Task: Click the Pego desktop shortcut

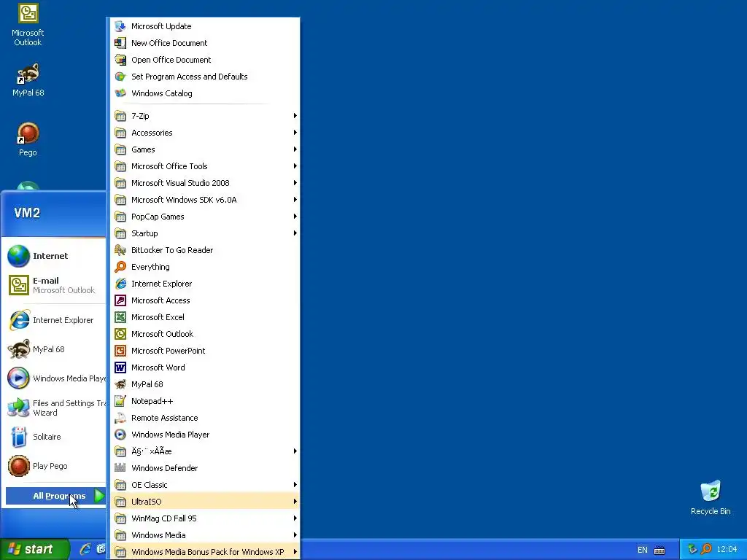Action: (28, 139)
